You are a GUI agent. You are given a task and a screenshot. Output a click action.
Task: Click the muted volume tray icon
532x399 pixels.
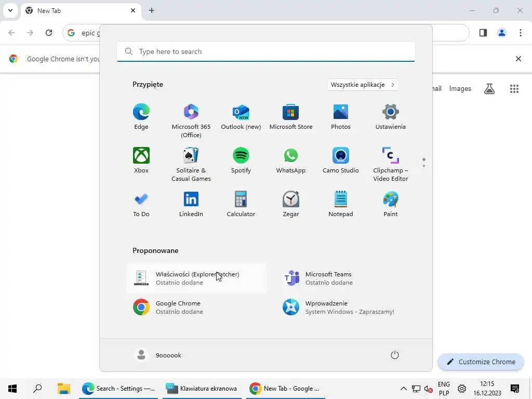(x=428, y=389)
